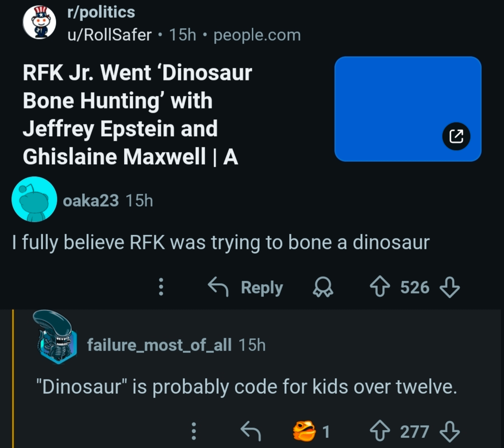Upvote failure_most_of_all's comment
This screenshot has width=504, height=448.
(380, 431)
